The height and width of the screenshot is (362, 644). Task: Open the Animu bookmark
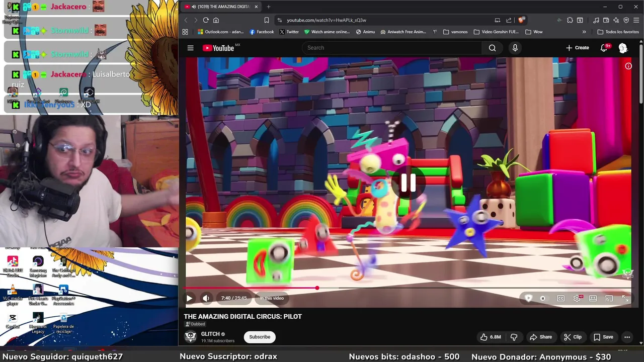point(365,32)
